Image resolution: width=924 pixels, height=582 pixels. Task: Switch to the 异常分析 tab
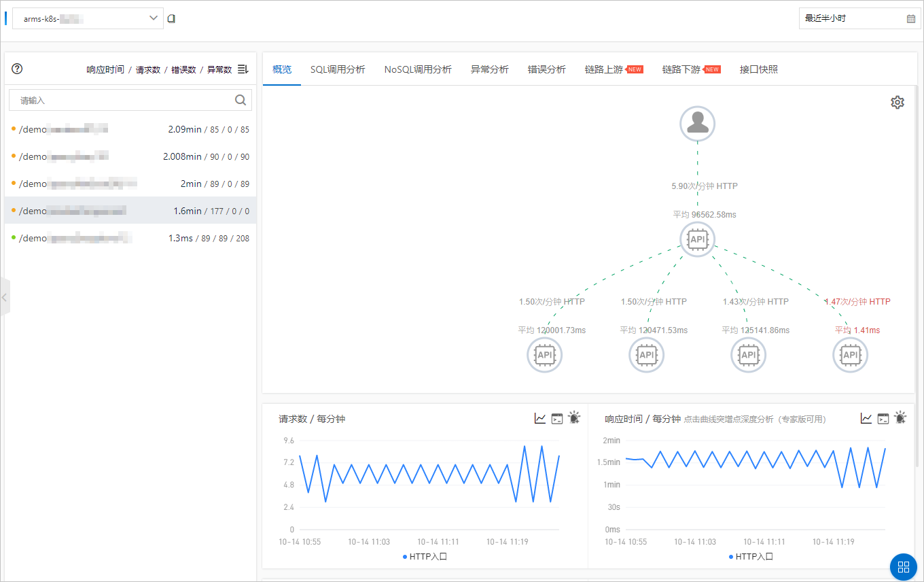pos(490,69)
